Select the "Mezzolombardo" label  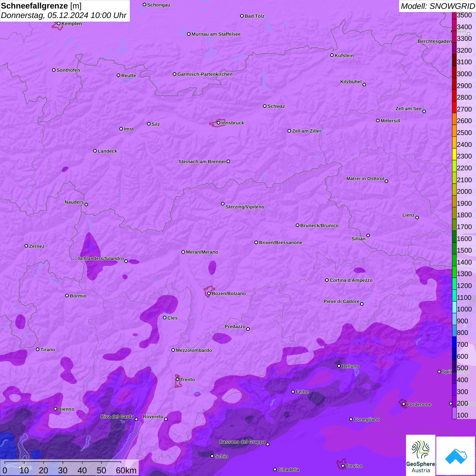[194, 350]
